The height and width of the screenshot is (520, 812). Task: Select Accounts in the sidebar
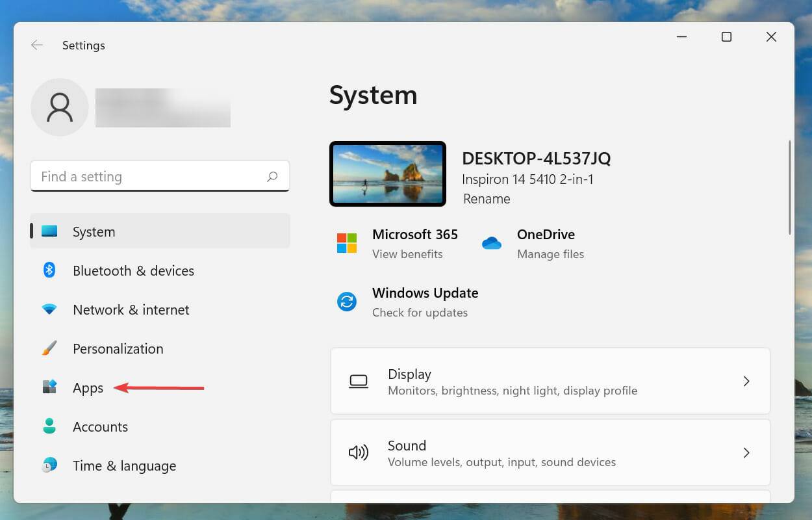coord(100,426)
